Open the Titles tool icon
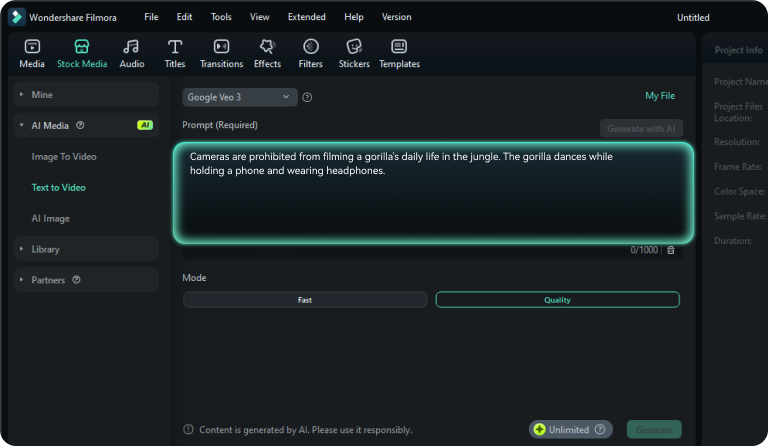The width and height of the screenshot is (768, 446). click(175, 47)
